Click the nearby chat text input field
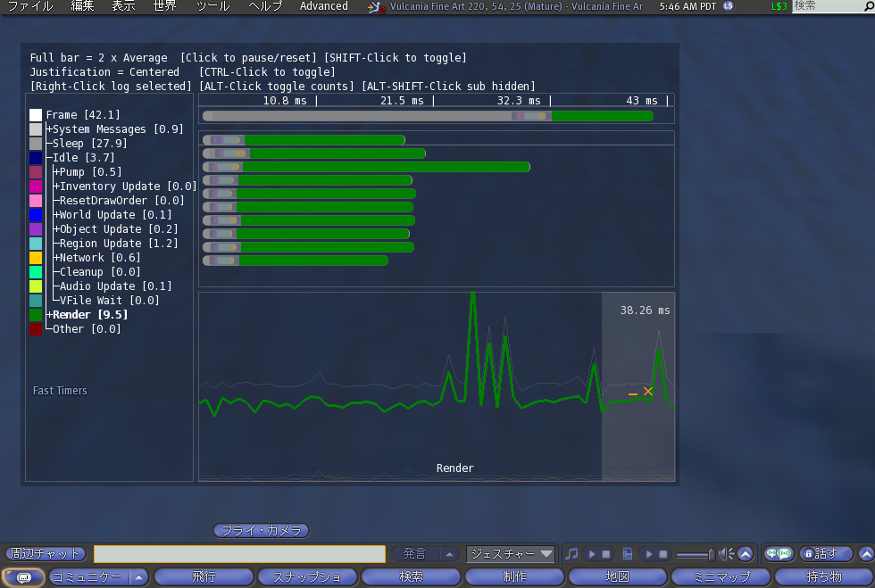This screenshot has width=875, height=588. pyautogui.click(x=239, y=554)
